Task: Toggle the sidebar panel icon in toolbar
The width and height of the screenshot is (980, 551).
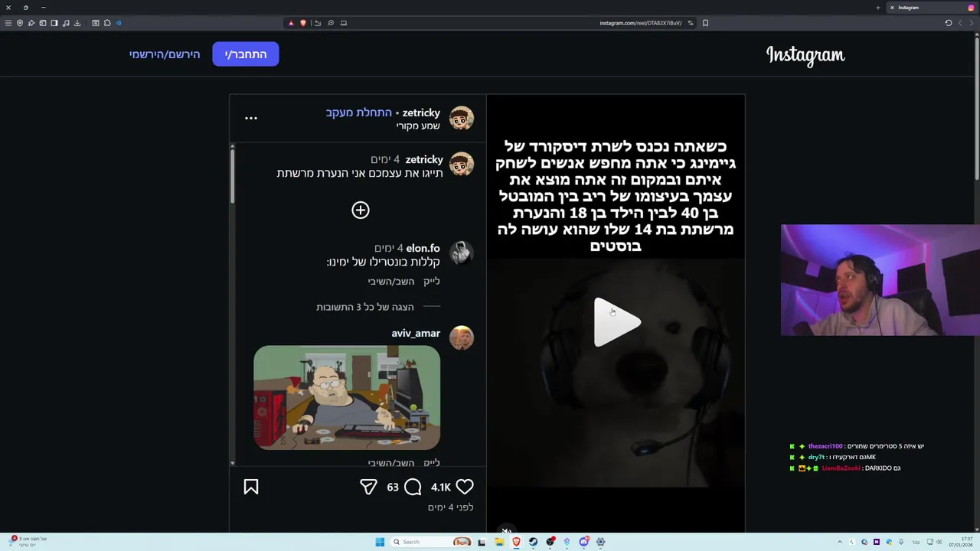Action: point(54,23)
